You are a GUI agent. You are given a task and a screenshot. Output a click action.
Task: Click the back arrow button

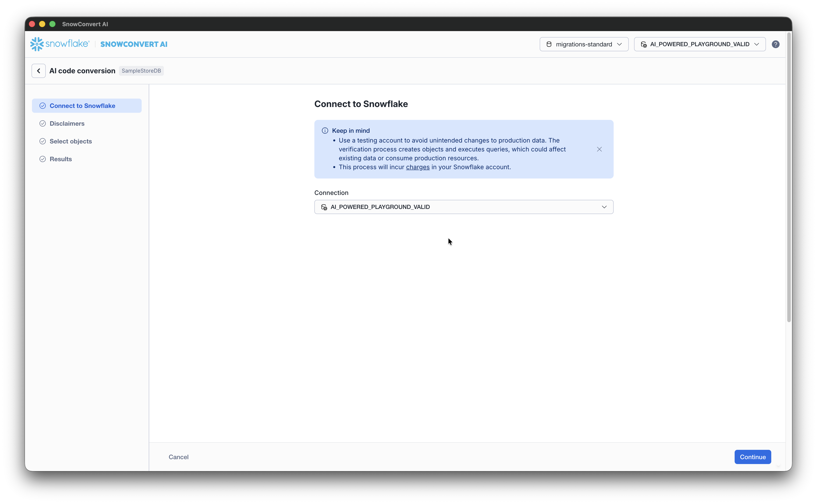tap(39, 71)
